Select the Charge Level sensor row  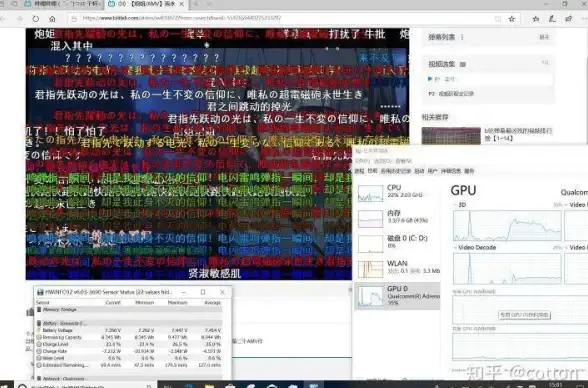[x=129, y=344]
